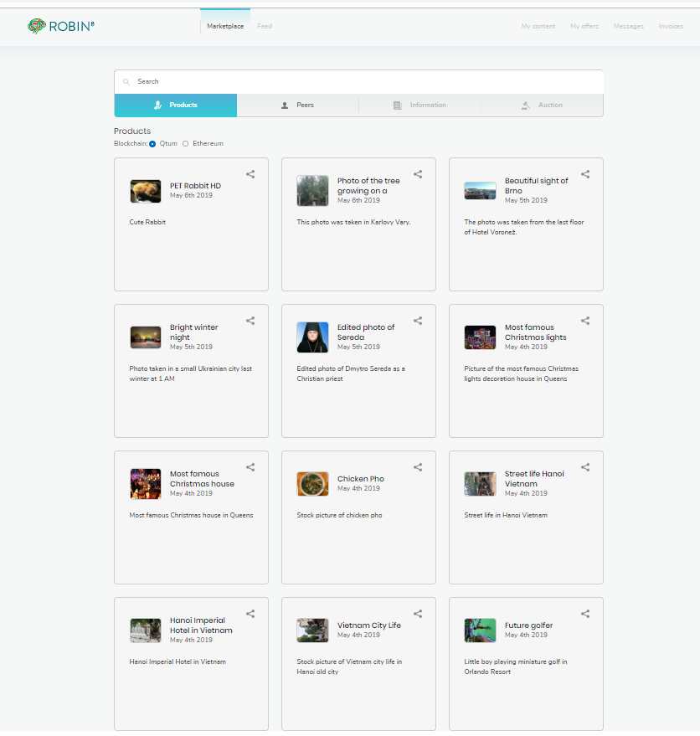
Task: Open the Christmas lights thumbnail
Action: (x=480, y=337)
